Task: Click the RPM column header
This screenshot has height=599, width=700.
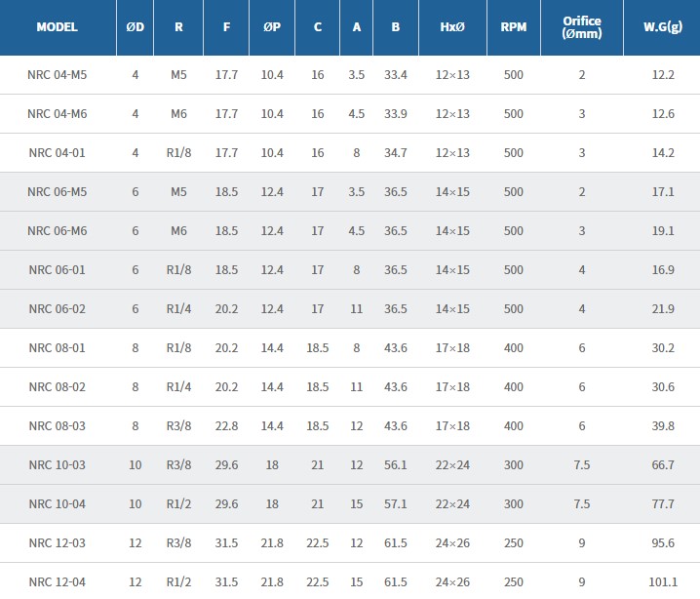Action: coord(514,27)
